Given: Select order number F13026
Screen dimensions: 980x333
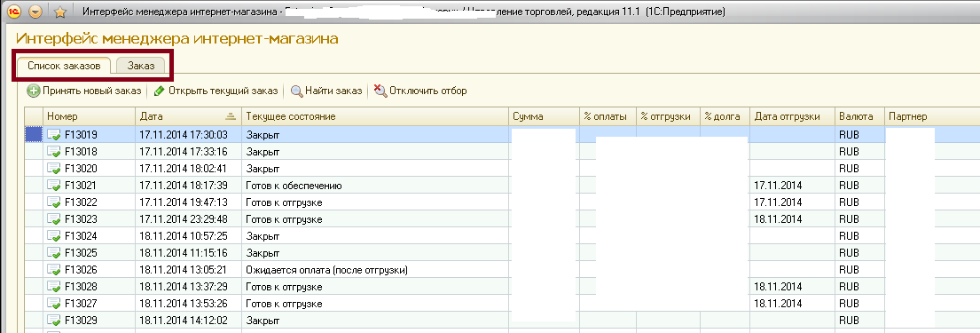Looking at the screenshot, I should click(x=82, y=270).
